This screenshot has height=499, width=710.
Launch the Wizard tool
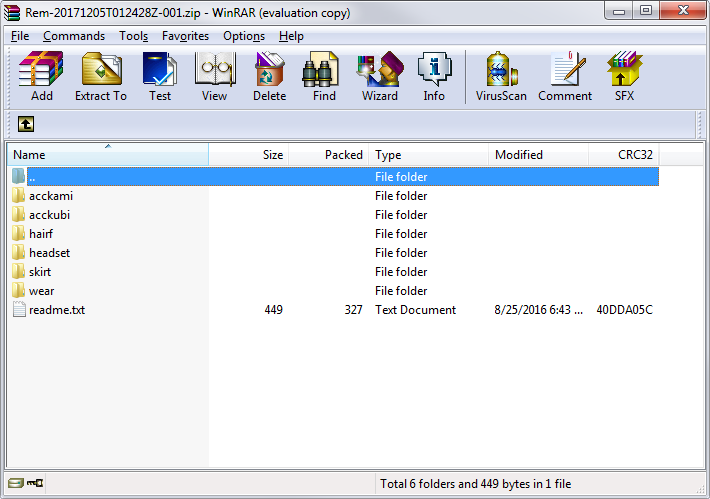tap(380, 69)
